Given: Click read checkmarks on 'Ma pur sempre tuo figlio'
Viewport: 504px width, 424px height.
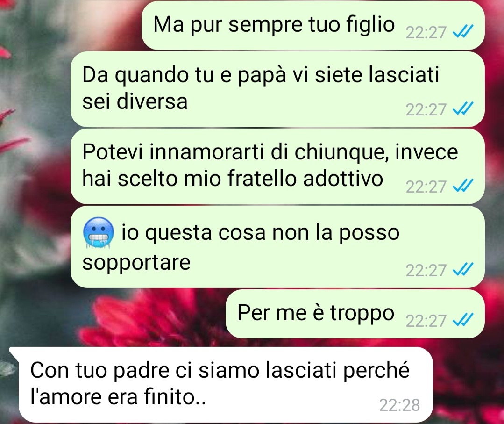Looking at the screenshot, I should [x=463, y=32].
